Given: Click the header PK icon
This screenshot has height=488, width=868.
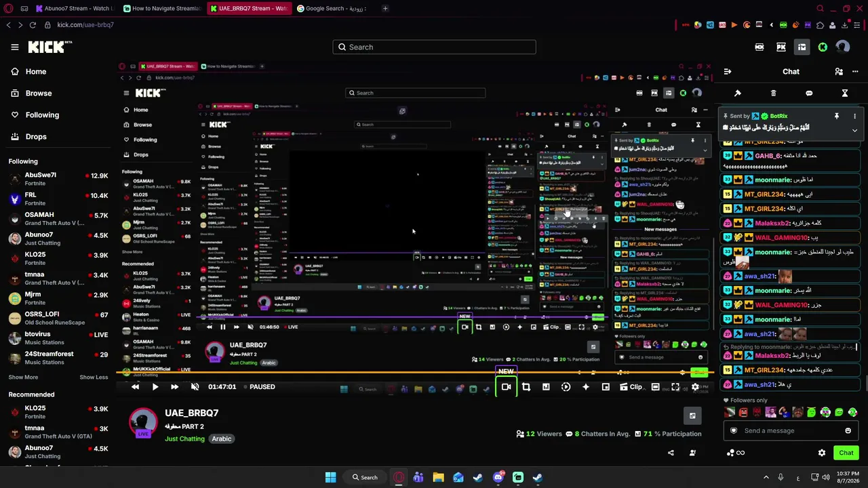Looking at the screenshot, I should click(781, 47).
